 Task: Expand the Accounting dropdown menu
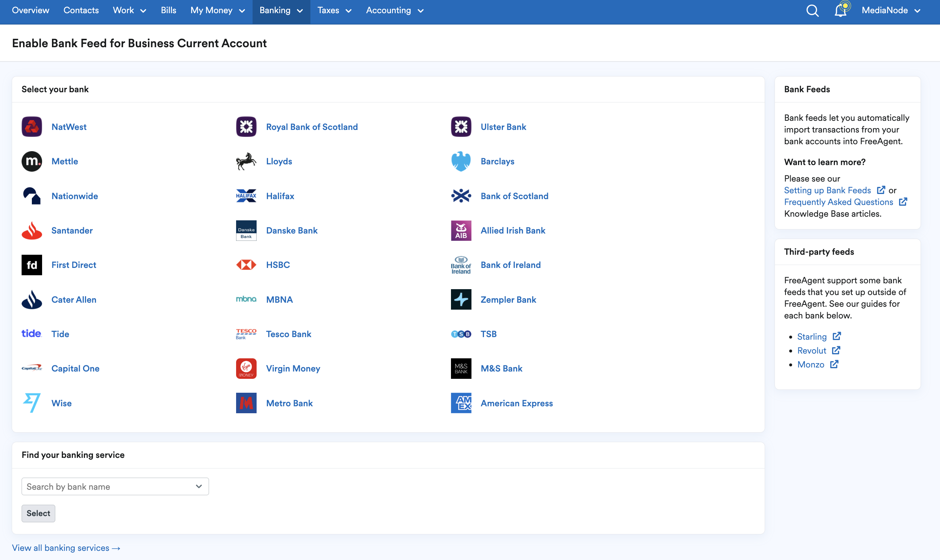pos(395,11)
